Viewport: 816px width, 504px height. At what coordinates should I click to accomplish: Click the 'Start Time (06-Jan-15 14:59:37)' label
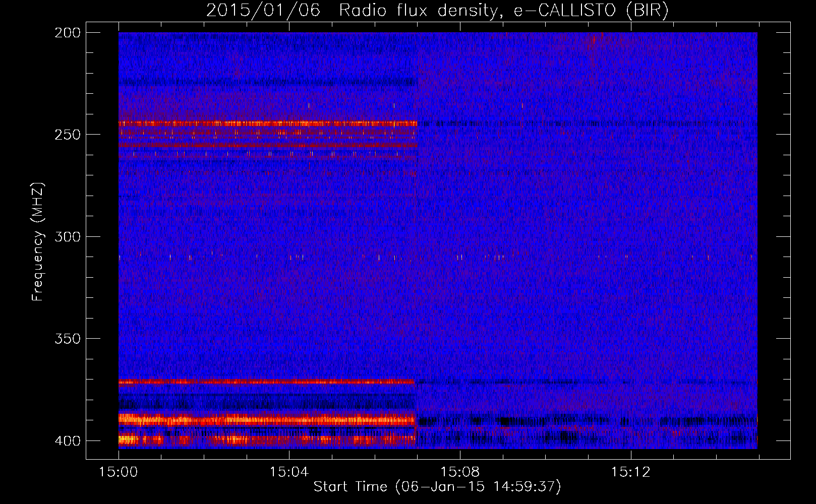click(x=437, y=487)
